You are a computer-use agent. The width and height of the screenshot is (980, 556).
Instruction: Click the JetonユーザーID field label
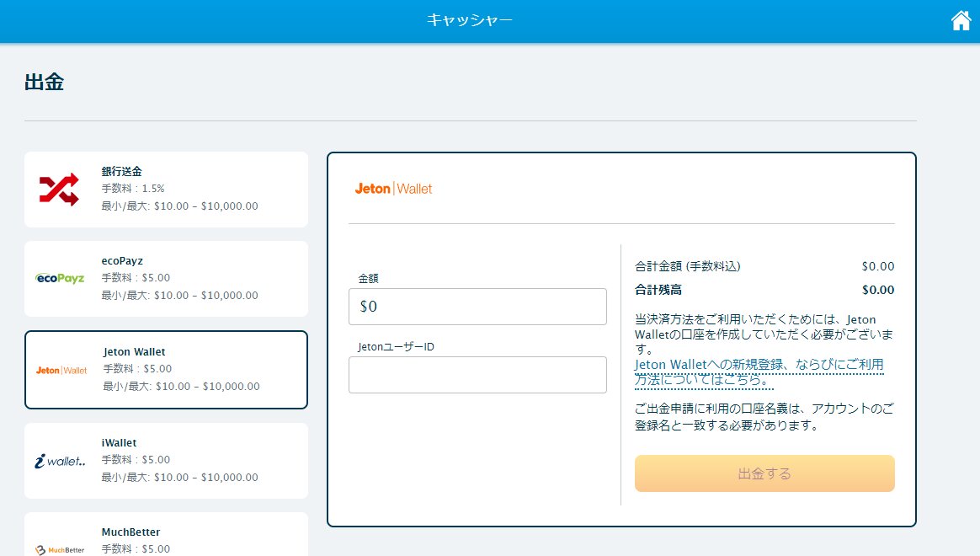pyautogui.click(x=396, y=346)
